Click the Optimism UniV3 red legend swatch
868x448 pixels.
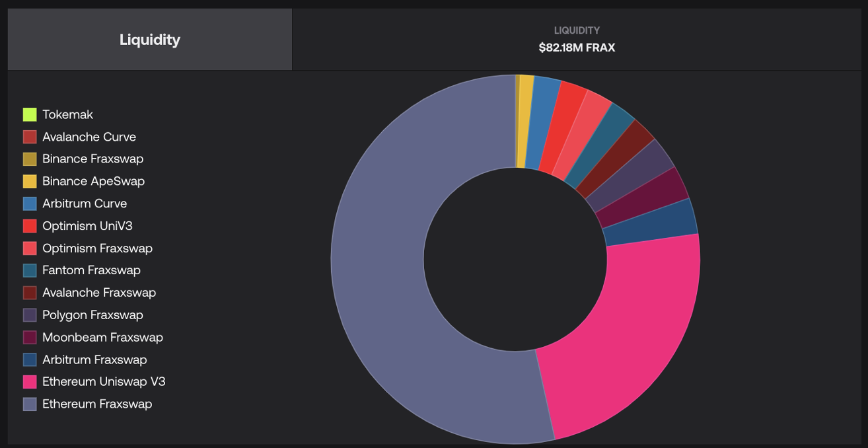coord(30,226)
